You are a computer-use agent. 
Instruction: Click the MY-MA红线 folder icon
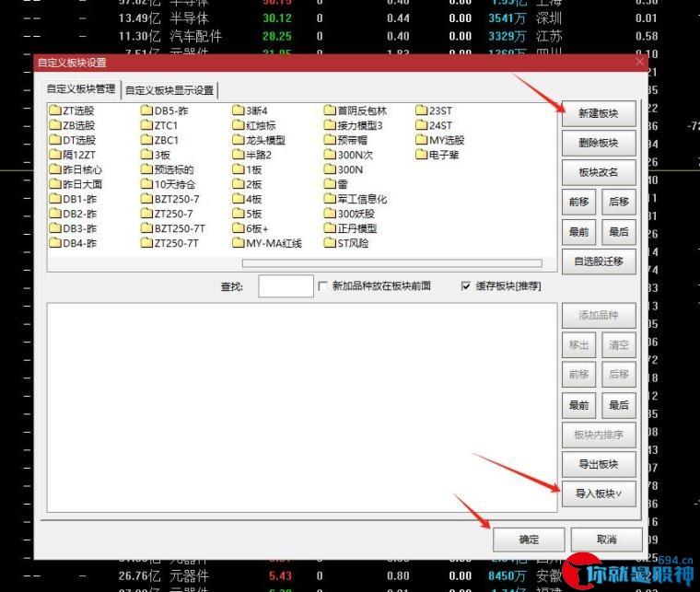[239, 243]
